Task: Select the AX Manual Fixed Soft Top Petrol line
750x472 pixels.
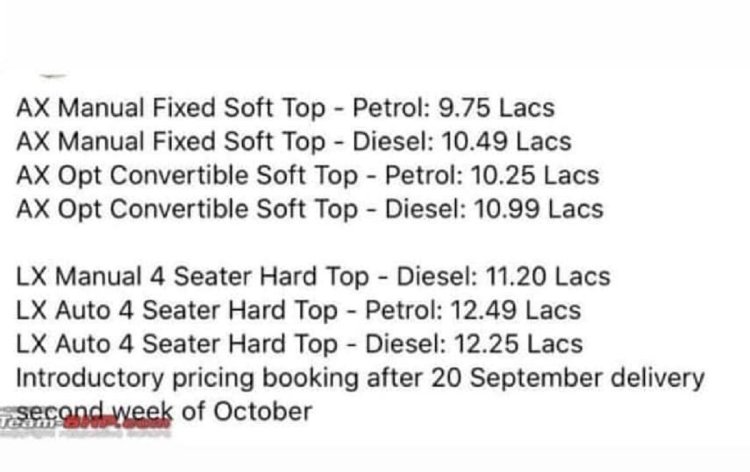Action: (286, 108)
